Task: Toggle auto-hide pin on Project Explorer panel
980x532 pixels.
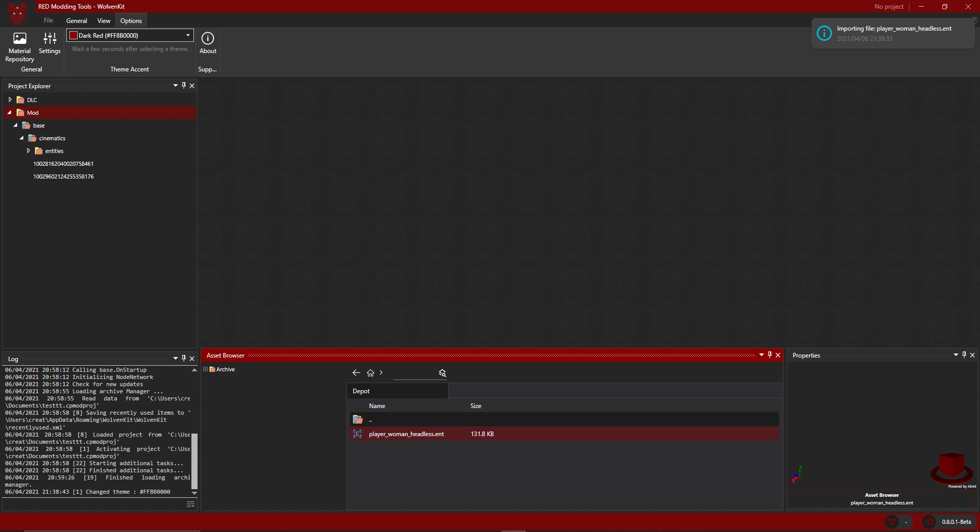Action: (x=184, y=86)
